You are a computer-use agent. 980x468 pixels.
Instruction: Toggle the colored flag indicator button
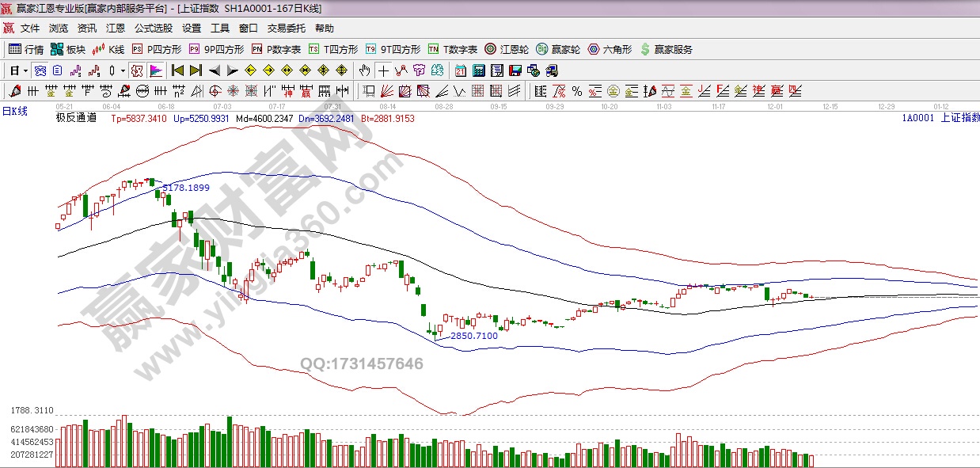tap(155, 70)
